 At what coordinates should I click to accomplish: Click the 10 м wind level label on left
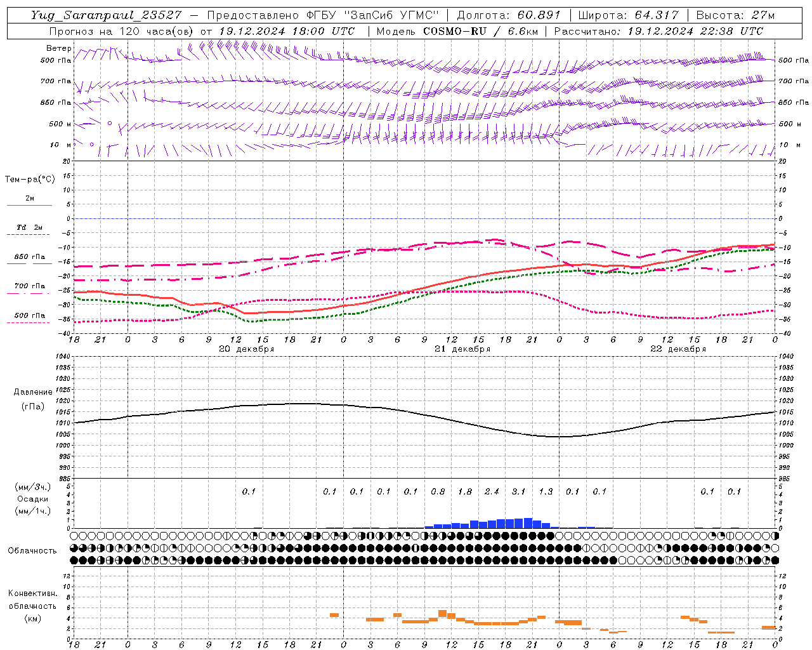click(x=60, y=145)
